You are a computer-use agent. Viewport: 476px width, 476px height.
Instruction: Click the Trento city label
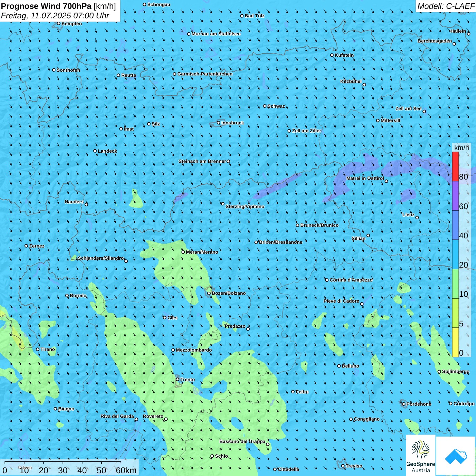pos(188,379)
